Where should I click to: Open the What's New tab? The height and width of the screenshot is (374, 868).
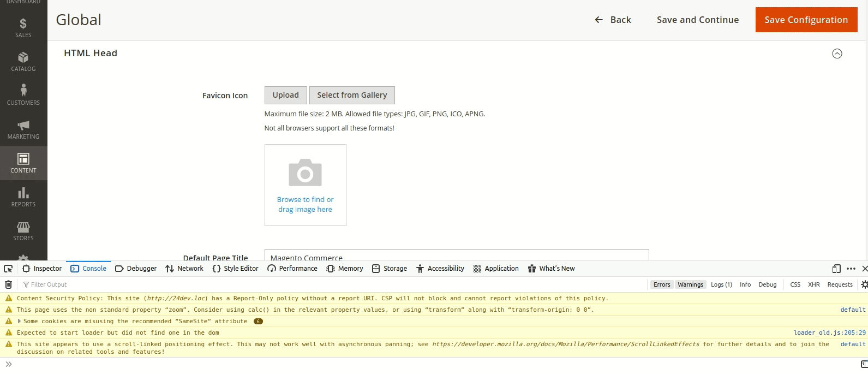coord(551,269)
